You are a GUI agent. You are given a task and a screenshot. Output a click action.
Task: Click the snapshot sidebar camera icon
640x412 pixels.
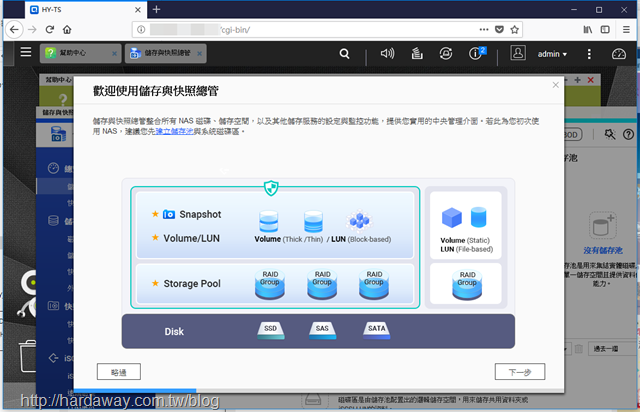pos(53,306)
